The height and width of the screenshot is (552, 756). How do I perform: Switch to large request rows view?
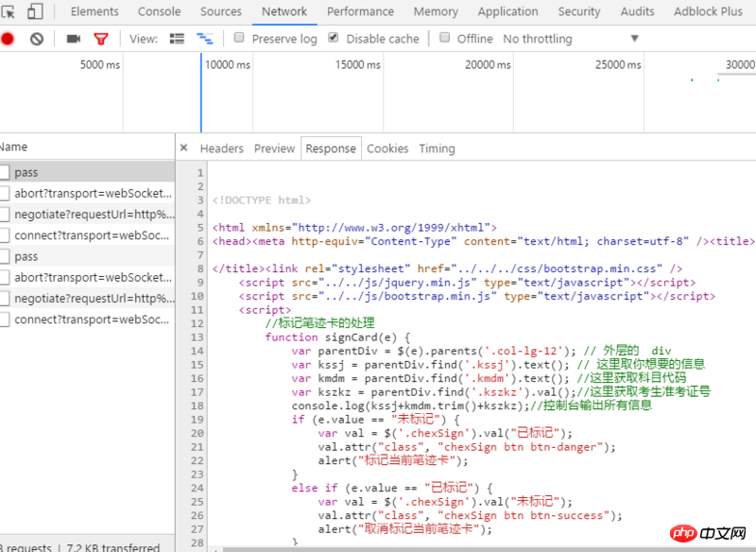point(177,39)
